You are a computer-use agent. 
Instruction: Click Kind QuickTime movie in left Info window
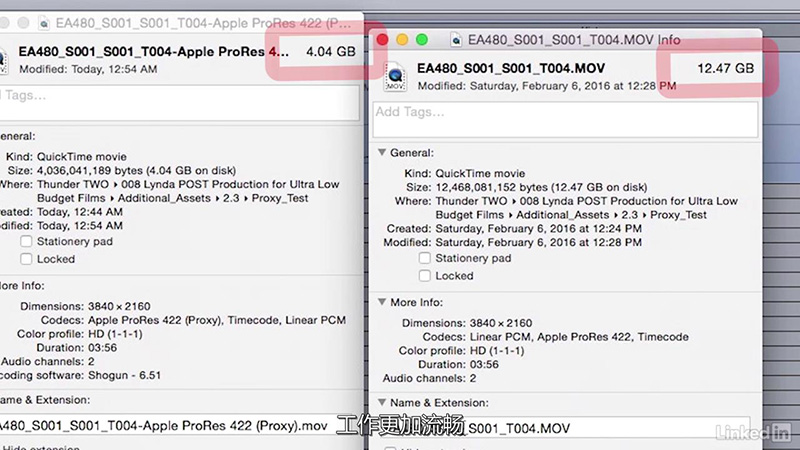pyautogui.click(x=82, y=157)
